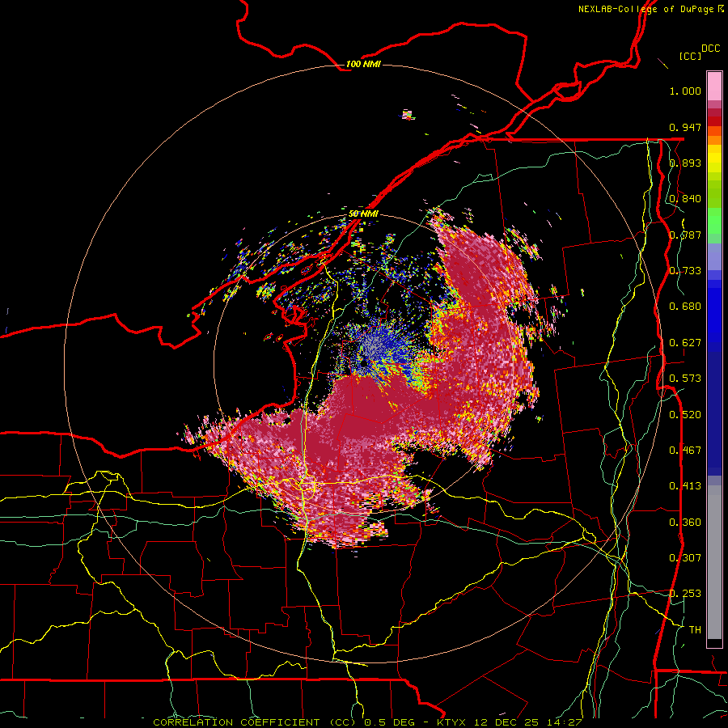Select the 0.893 scale value
The height and width of the screenshot is (728, 728).
[x=685, y=163]
